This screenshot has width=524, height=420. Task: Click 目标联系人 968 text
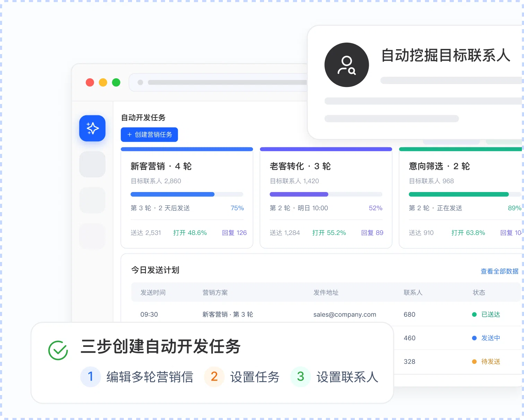point(431,181)
